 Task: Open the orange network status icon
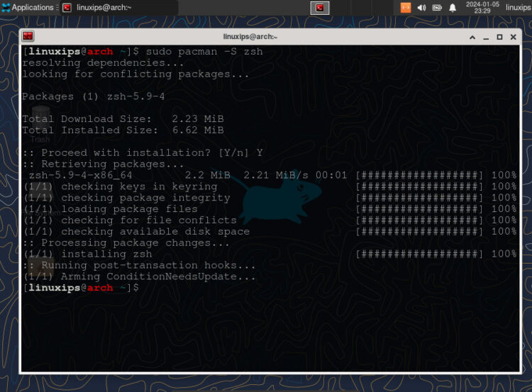click(406, 8)
